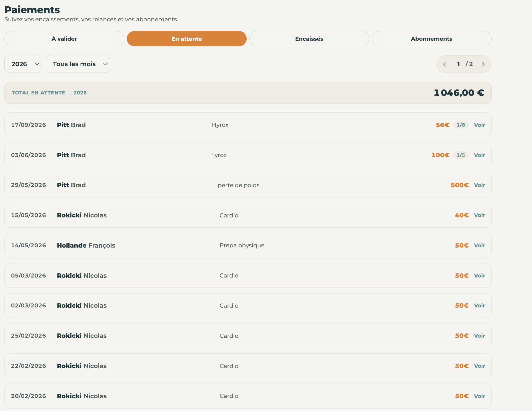This screenshot has width=532, height=411.
Task: Click 'Voir' on the 15/05/2026 Rokicki row
Action: tap(479, 215)
